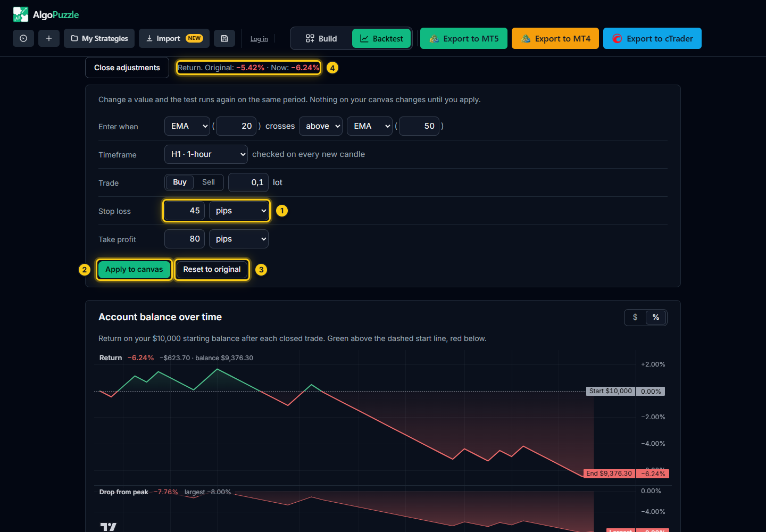Click the '0.00%' start axis label
This screenshot has height=532, width=766.
pos(651,391)
